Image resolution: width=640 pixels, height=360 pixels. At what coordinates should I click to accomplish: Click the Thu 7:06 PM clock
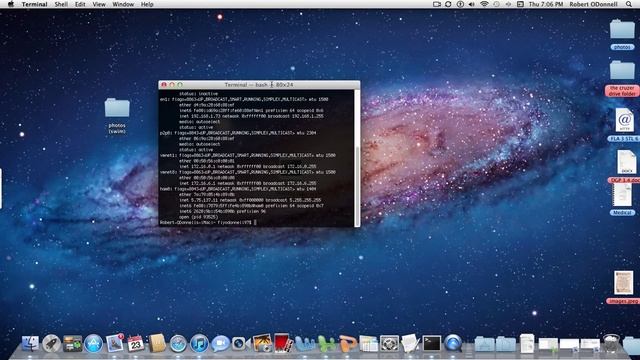546,4
